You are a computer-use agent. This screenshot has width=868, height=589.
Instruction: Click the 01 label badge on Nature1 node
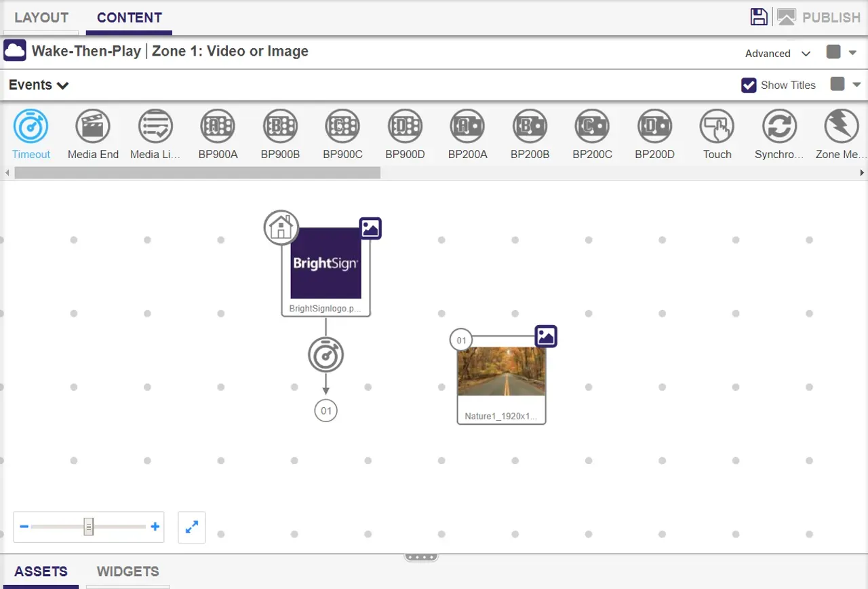click(x=461, y=340)
